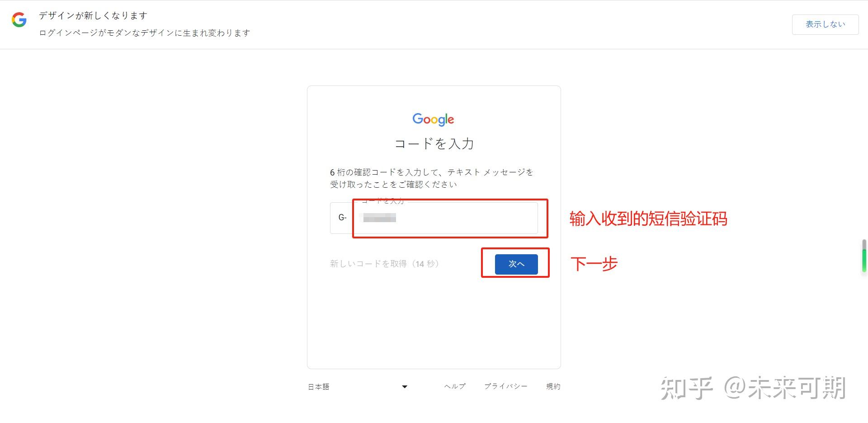Click the language selector dropdown arrow
The width and height of the screenshot is (868, 423).
coord(405,387)
